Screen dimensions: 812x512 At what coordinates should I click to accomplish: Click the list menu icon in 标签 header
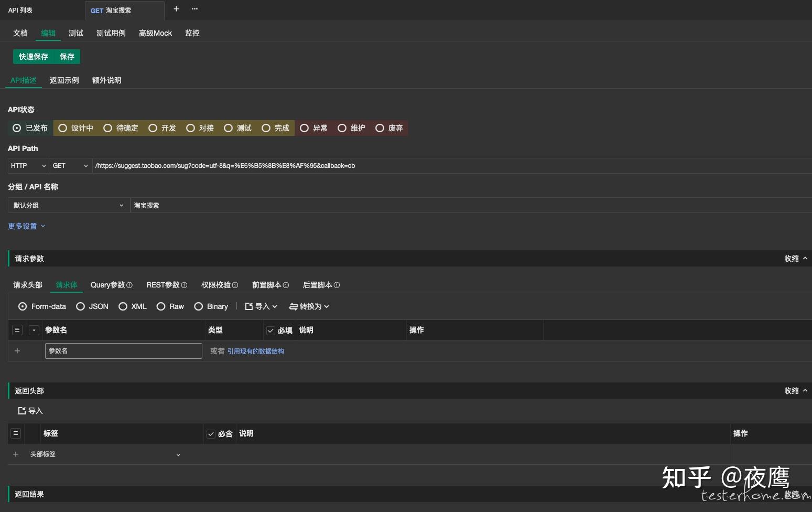(x=16, y=433)
